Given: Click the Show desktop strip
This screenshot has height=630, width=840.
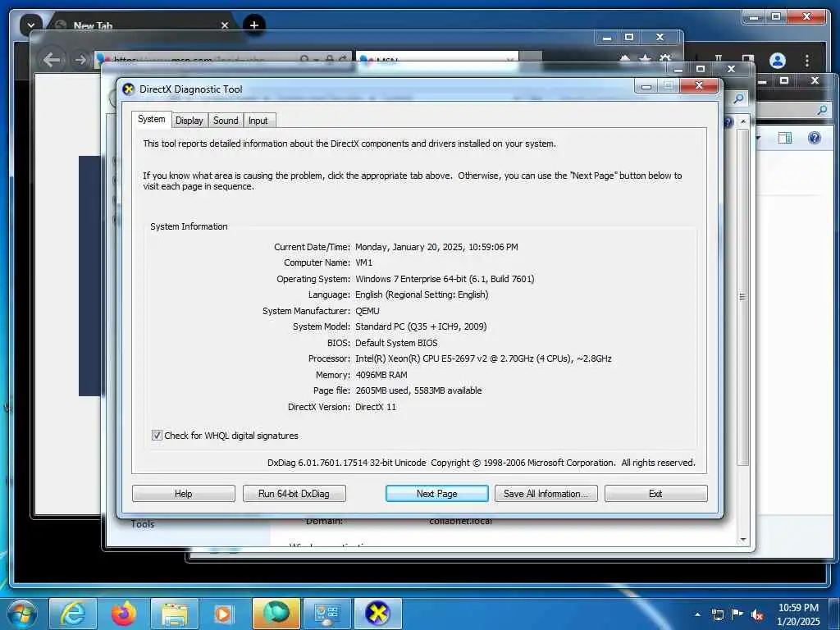Looking at the screenshot, I should [836, 614].
